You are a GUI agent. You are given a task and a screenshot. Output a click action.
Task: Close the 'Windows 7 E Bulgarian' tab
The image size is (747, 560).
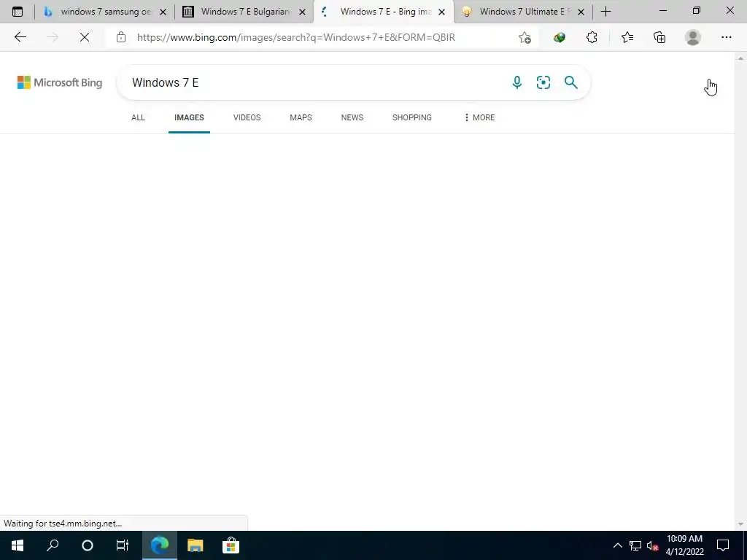pyautogui.click(x=302, y=12)
